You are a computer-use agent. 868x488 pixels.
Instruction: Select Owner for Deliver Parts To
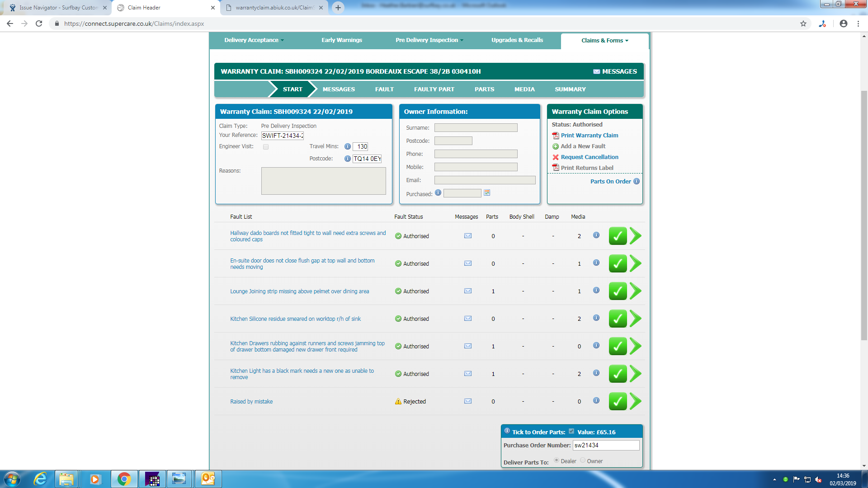[x=583, y=460]
